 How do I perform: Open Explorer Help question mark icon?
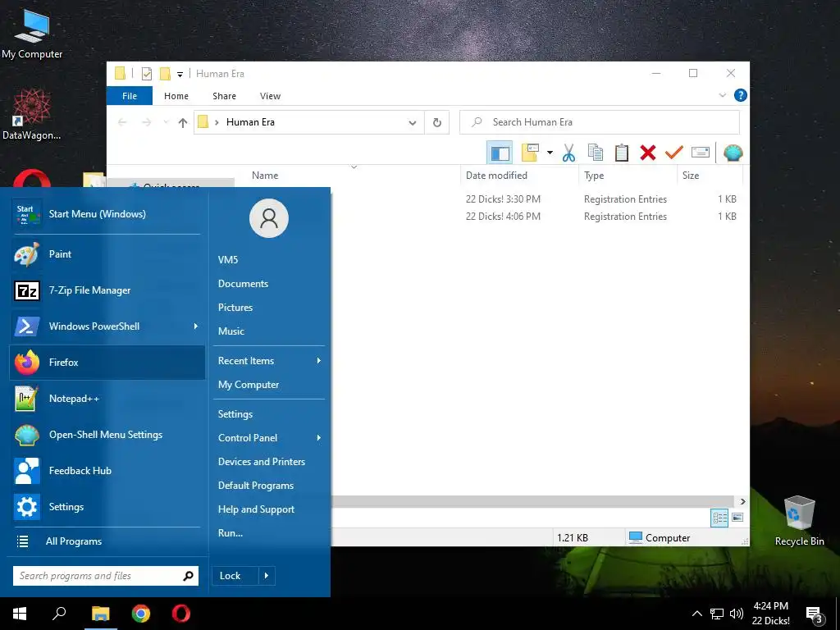click(741, 95)
